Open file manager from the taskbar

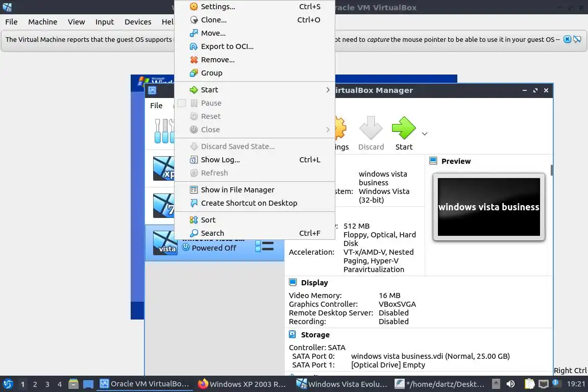tap(73, 384)
